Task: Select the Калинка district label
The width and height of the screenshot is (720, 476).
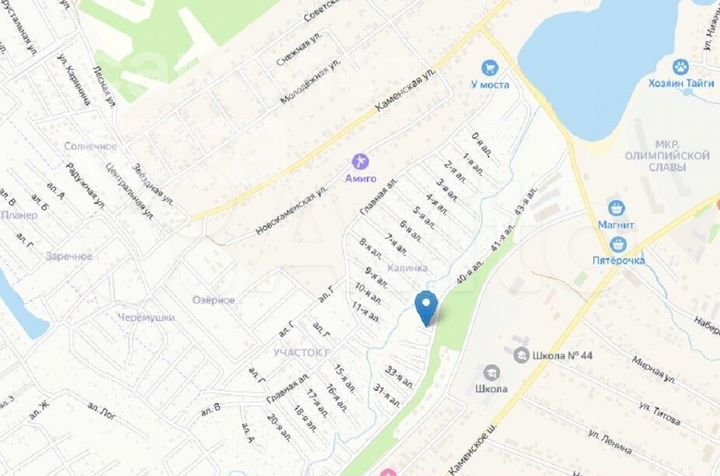Action: (x=407, y=268)
